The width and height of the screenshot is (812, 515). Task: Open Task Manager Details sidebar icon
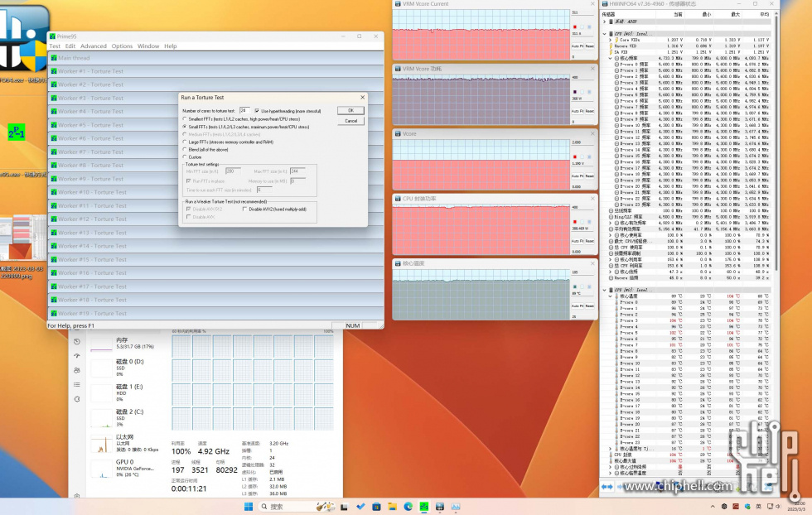[x=77, y=384]
